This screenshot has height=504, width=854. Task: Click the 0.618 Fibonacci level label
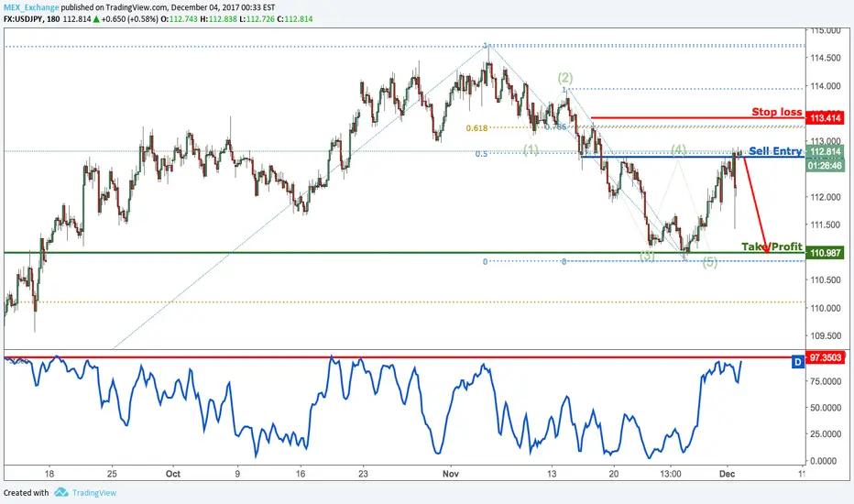tap(476, 128)
